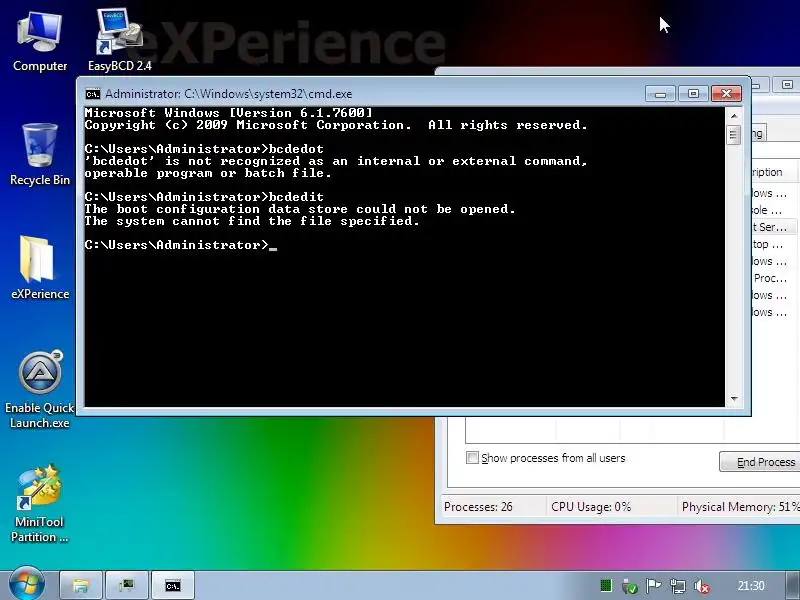Select the 't Ser...' row in Task Manager
The width and height of the screenshot is (800, 600).
(x=774, y=227)
